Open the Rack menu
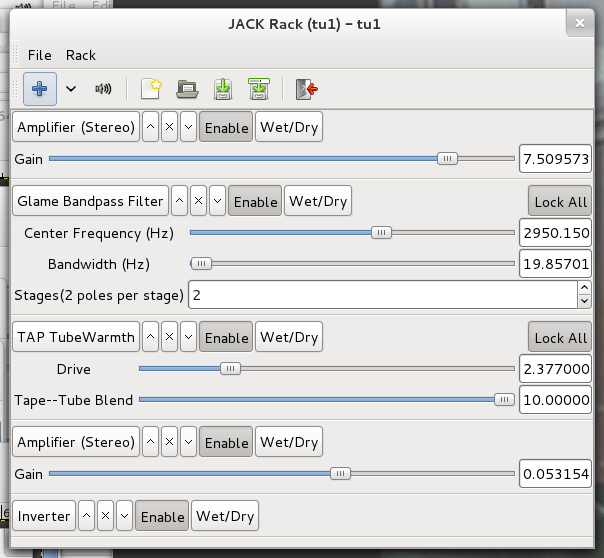 81,55
